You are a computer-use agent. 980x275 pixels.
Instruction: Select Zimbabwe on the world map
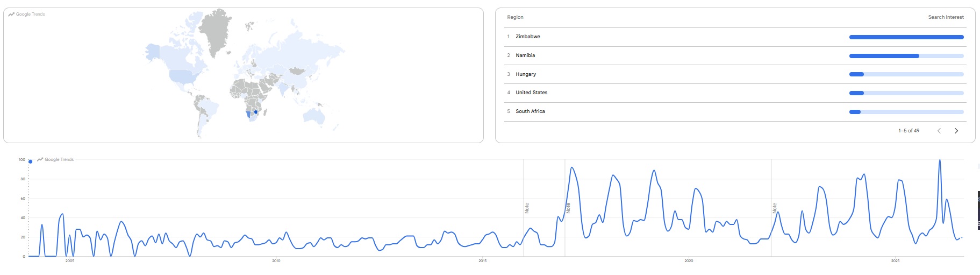click(256, 112)
